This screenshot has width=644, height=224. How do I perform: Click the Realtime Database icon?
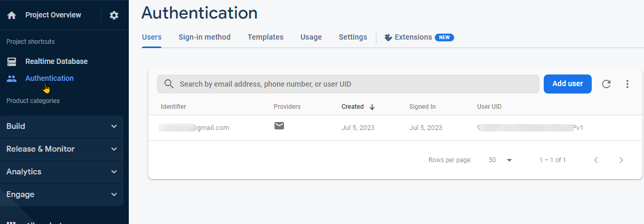(12, 61)
